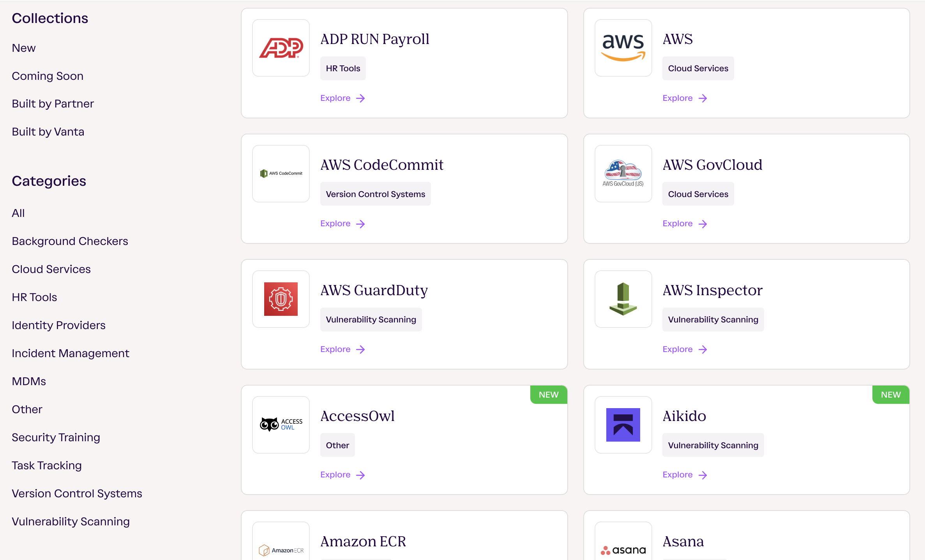The image size is (925, 560).
Task: Filter by Cloud Services category in sidebar
Action: pyautogui.click(x=51, y=269)
